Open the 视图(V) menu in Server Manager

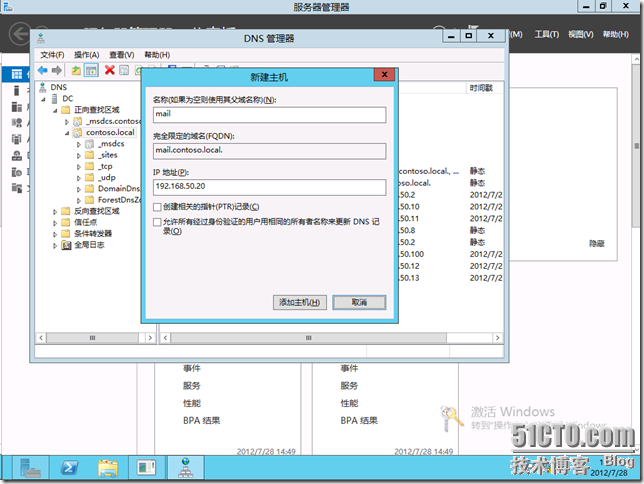pyautogui.click(x=581, y=34)
